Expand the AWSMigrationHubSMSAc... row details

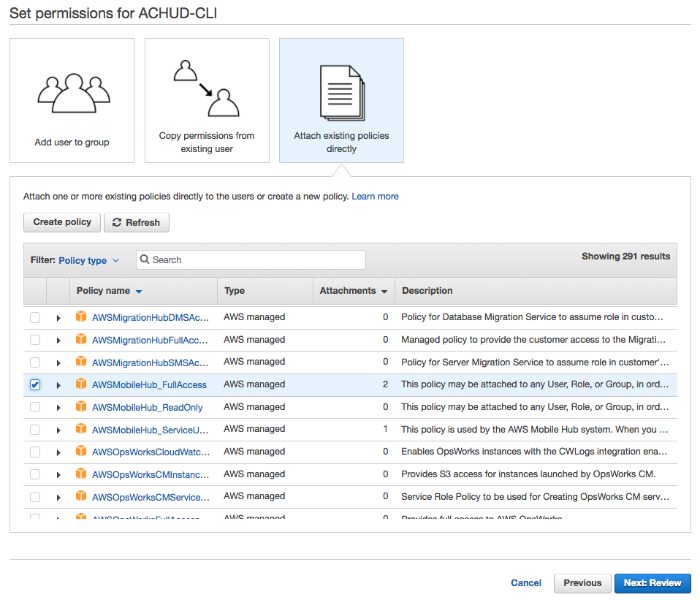(58, 363)
